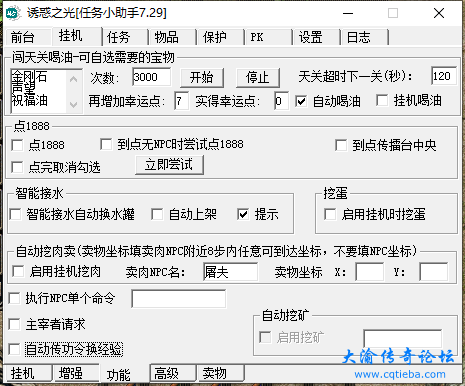Check the 启用挂机挖肉 checkbox

coord(18,271)
